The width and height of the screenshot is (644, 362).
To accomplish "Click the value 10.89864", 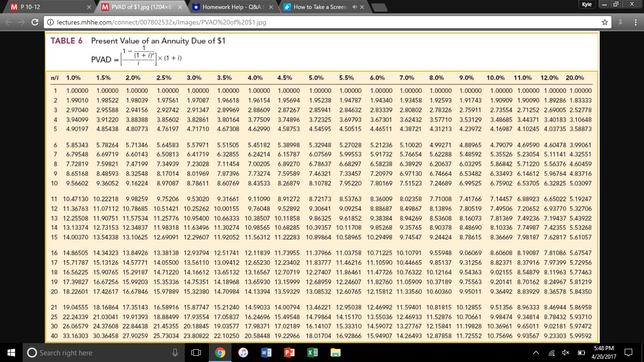I will 319,237.
